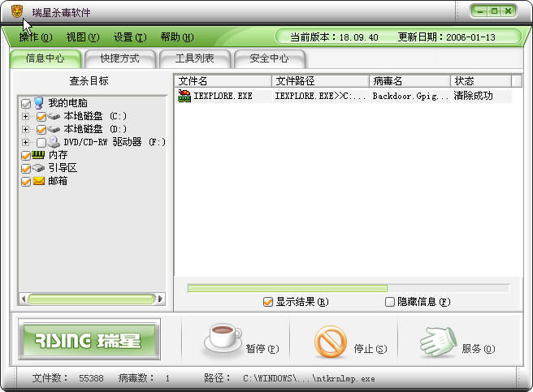Click the 我的电脑 tree label
The image size is (533, 392).
tap(67, 103)
